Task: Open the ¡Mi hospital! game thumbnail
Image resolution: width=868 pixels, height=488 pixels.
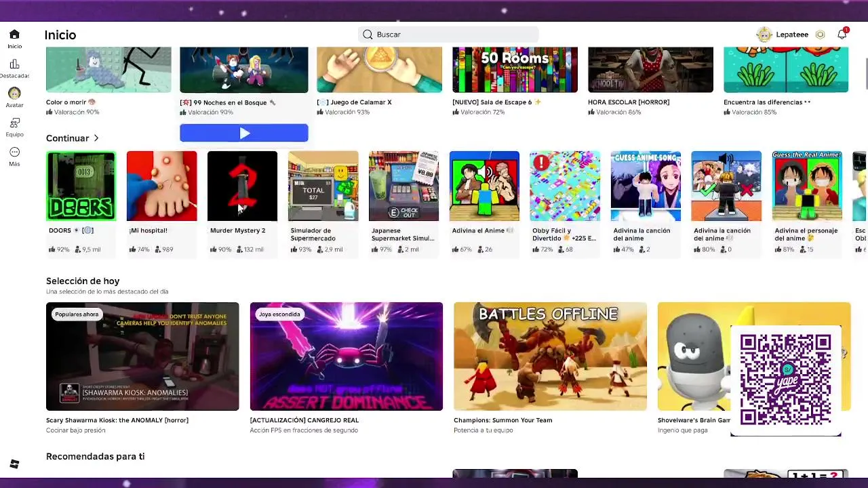Action: pyautogui.click(x=161, y=186)
